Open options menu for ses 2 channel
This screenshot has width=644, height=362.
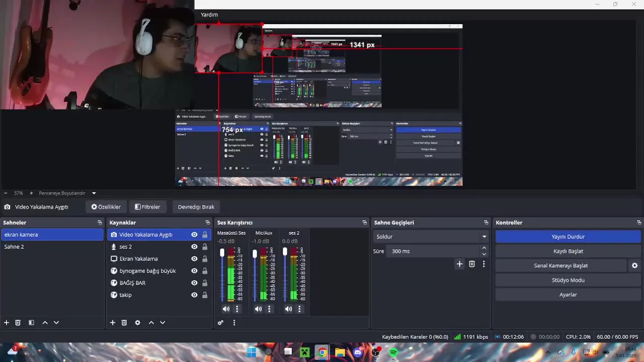(299, 309)
